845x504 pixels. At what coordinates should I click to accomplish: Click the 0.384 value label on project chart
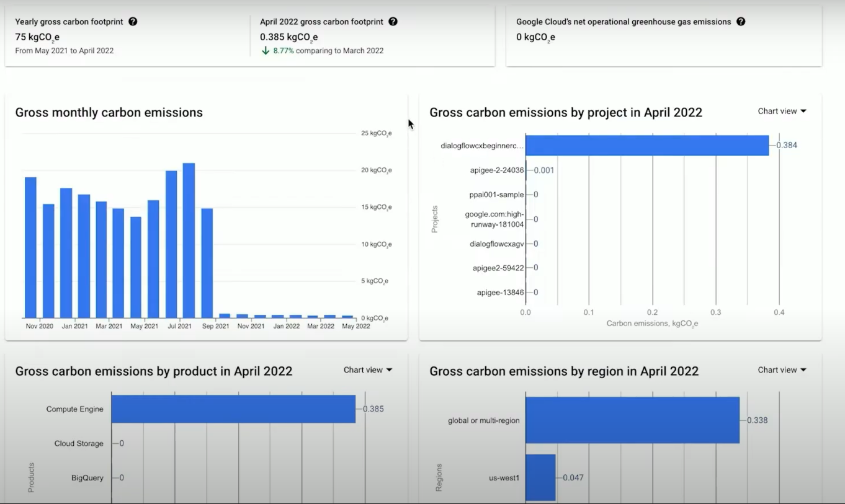coord(787,146)
